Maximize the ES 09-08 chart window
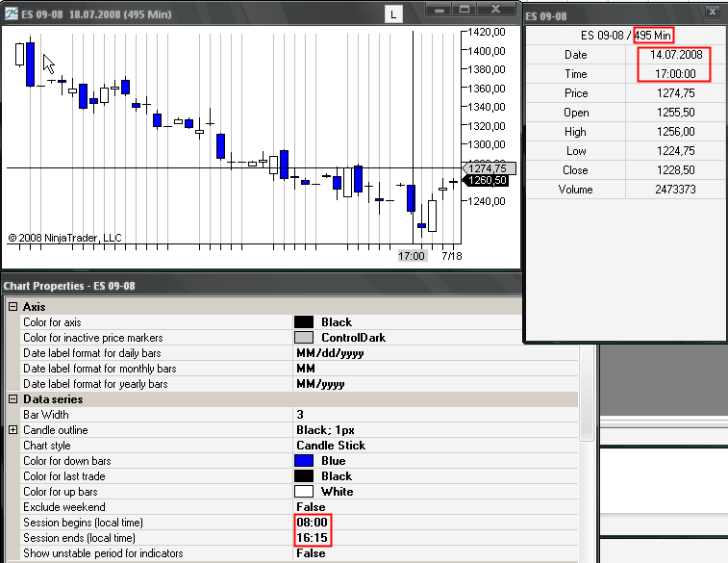This screenshot has width=728, height=563. (x=464, y=10)
